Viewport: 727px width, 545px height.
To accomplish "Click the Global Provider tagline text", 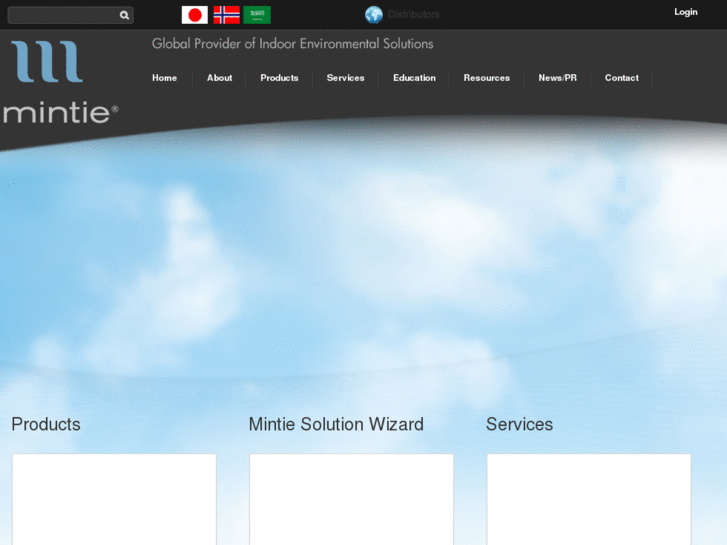I will tap(293, 44).
